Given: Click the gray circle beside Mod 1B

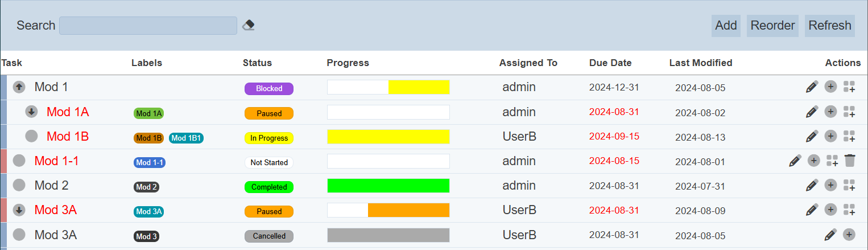Looking at the screenshot, I should 31,136.
